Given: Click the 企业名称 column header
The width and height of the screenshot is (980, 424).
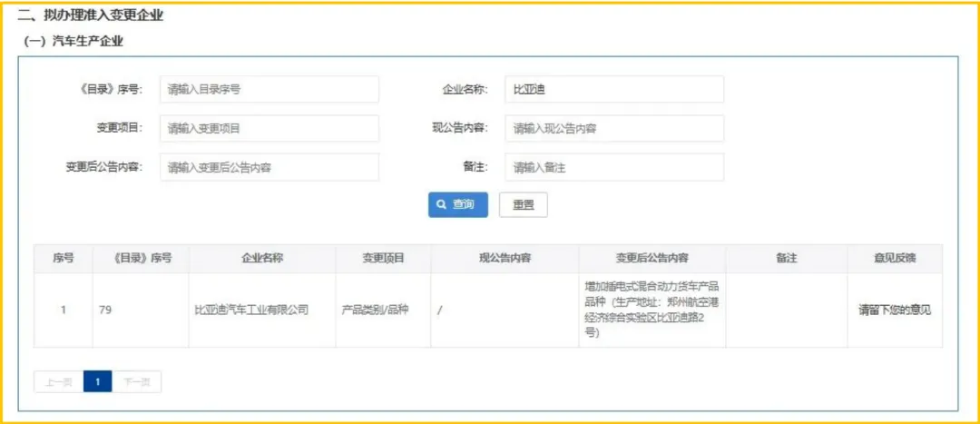Looking at the screenshot, I should (262, 258).
